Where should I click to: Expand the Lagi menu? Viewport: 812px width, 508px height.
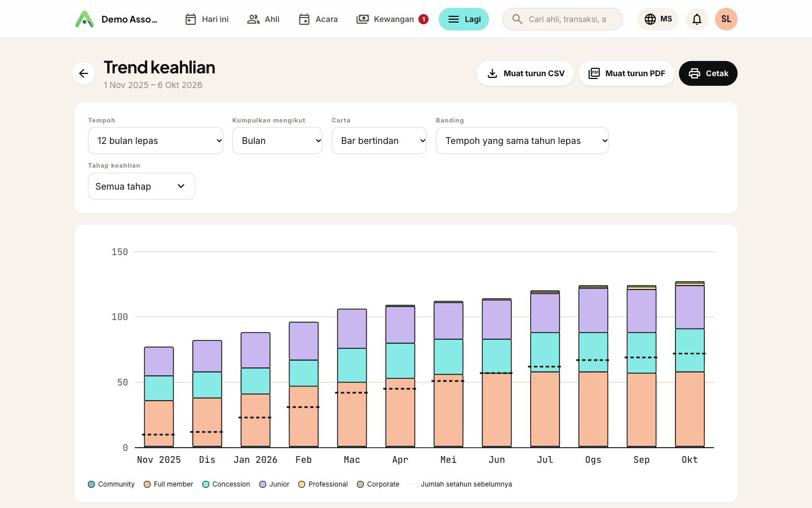[x=464, y=19]
